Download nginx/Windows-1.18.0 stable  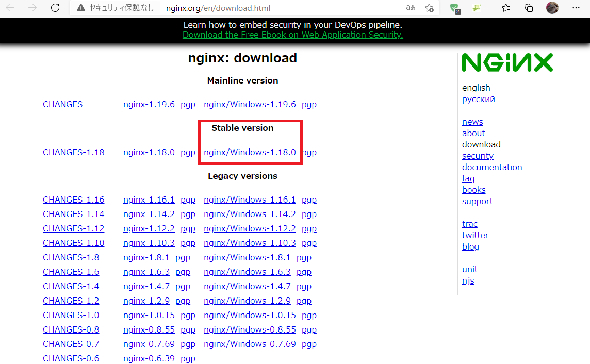250,152
